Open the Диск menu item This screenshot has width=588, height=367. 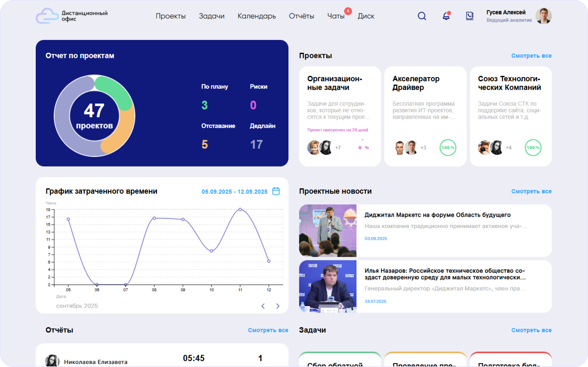tap(366, 16)
